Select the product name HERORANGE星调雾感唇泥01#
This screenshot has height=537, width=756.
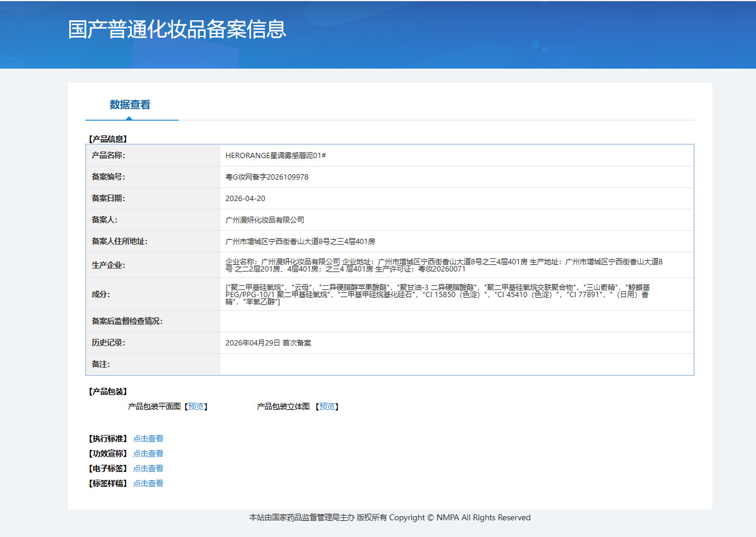click(x=276, y=155)
